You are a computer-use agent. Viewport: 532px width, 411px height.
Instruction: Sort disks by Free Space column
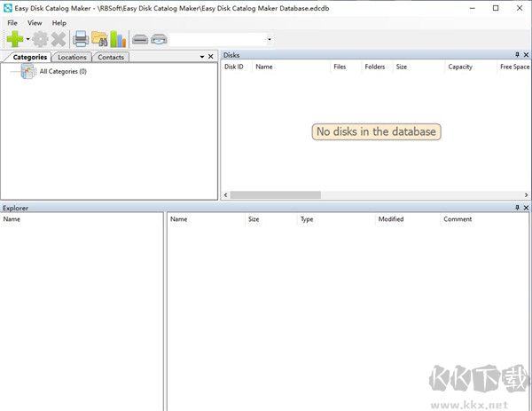click(x=514, y=67)
